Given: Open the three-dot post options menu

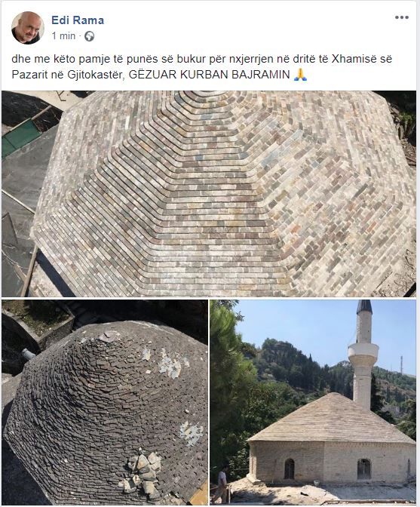Looking at the screenshot, I should pos(402,17).
